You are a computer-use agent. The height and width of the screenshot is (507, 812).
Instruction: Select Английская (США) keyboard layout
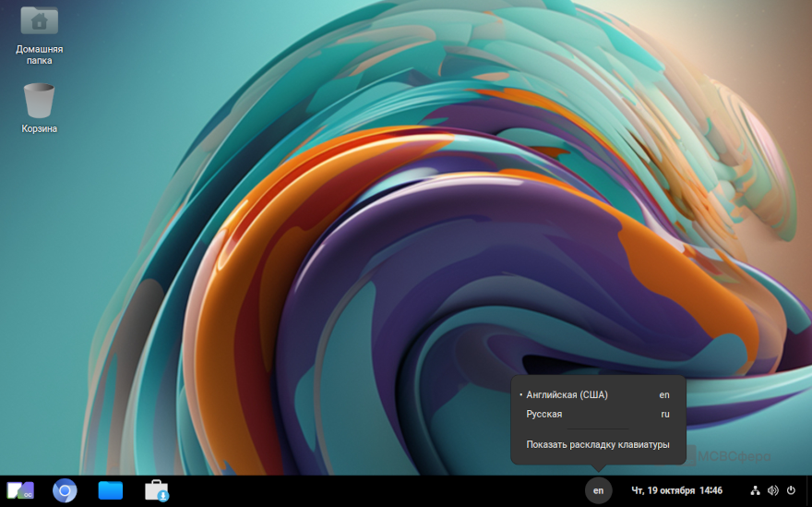click(567, 394)
